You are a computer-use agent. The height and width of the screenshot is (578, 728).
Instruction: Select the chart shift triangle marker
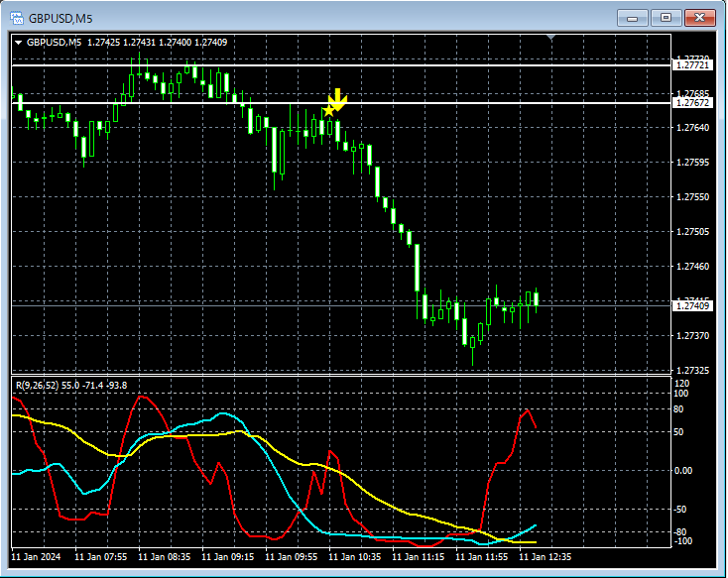click(551, 37)
